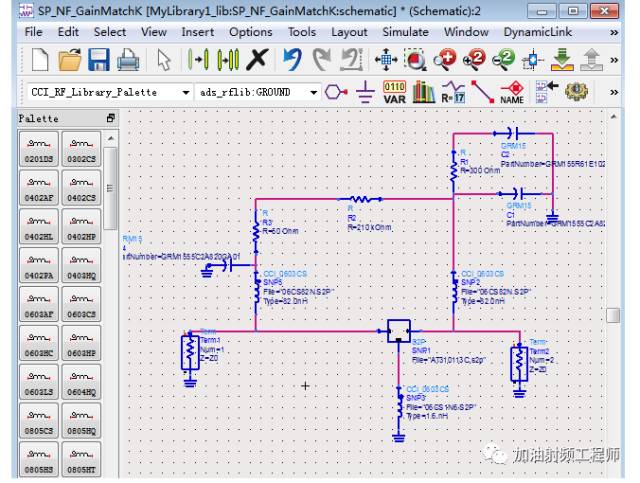Screen dimensions: 640x483
Task: Open the Options menu
Action: tap(251, 32)
